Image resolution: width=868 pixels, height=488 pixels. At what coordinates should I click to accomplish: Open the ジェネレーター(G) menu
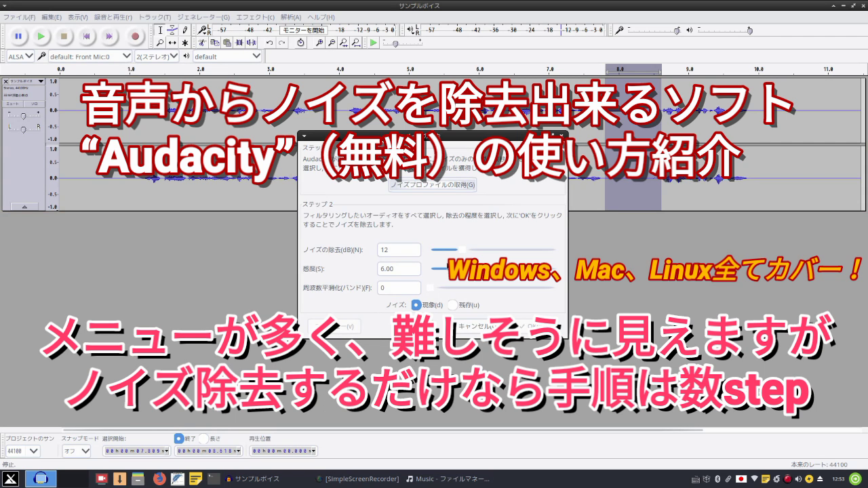coord(203,17)
